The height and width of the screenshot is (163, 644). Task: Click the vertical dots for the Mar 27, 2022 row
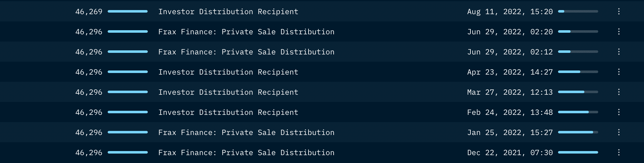(619, 92)
